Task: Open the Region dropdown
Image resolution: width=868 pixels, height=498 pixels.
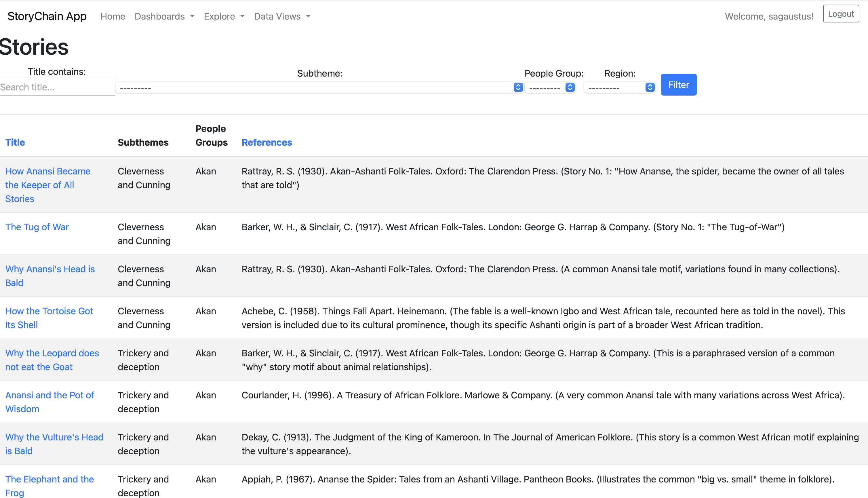Action: [x=619, y=87]
